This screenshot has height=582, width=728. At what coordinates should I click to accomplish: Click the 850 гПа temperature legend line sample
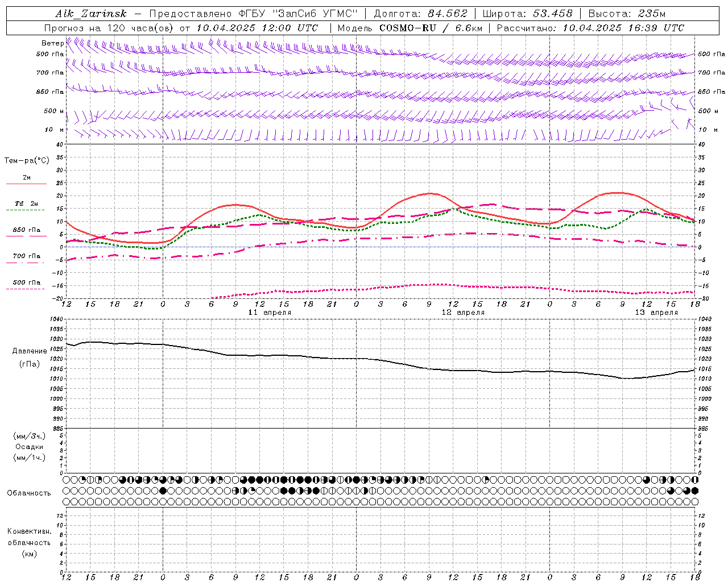[x=26, y=236]
